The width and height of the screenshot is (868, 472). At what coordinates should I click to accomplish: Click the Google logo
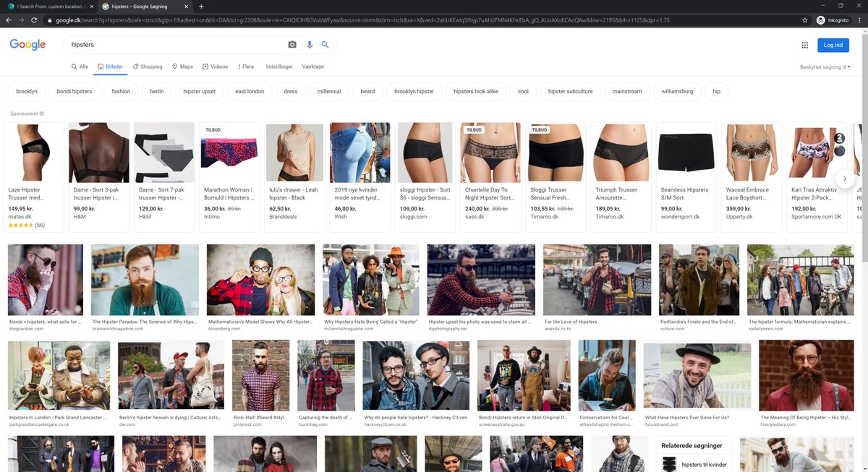pos(27,45)
